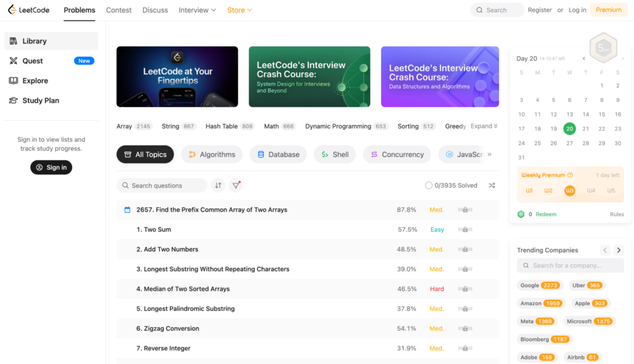This screenshot has height=364, width=634.
Task: Focus the Search for a company field
Action: (570, 266)
